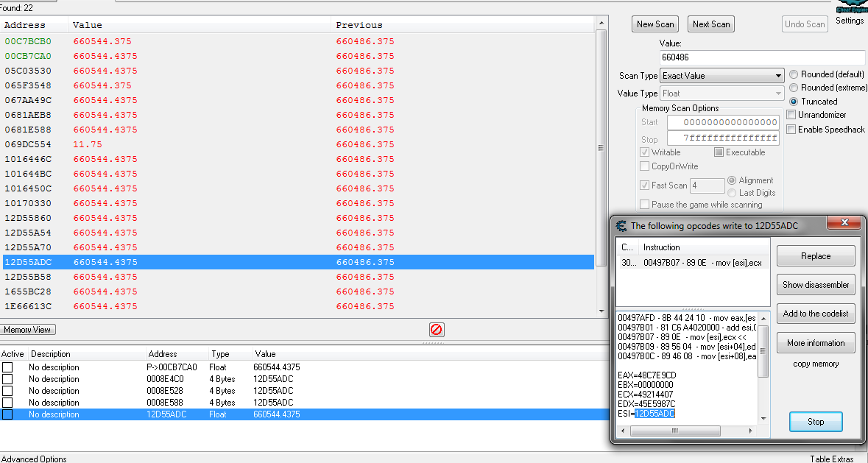868x463 pixels.
Task: Enable the Unrandomizer checkbox
Action: [791, 115]
